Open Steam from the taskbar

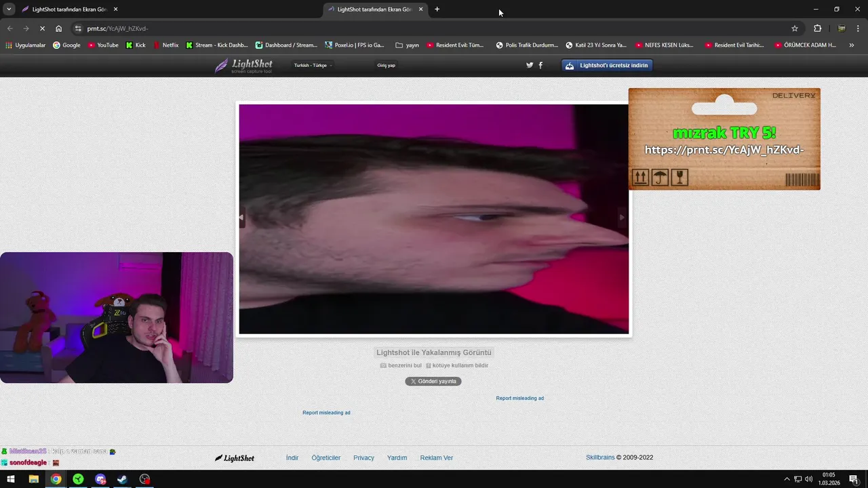coord(122,479)
